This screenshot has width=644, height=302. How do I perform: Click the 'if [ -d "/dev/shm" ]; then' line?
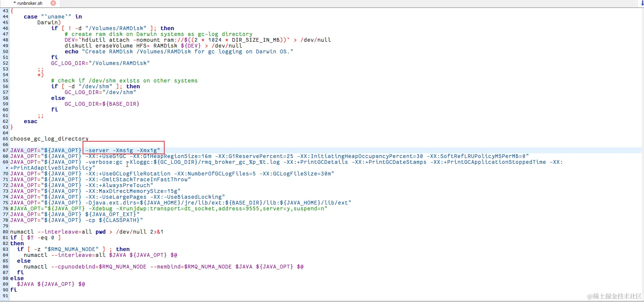tap(96, 86)
